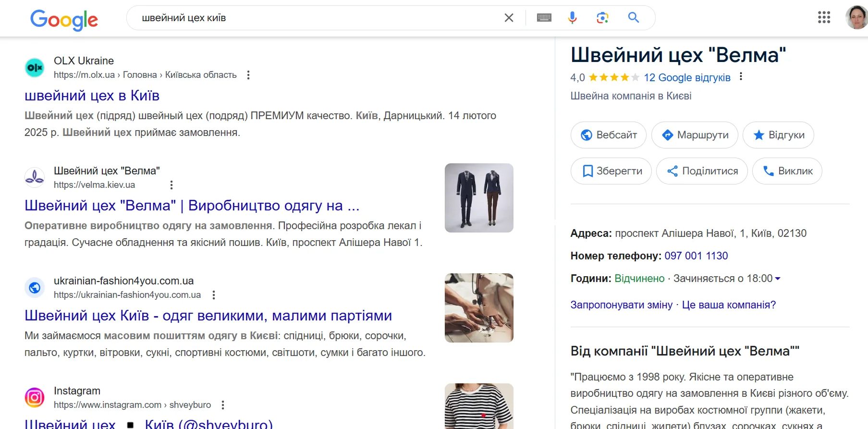The width and height of the screenshot is (868, 429).
Task: Clear the search query with X
Action: point(509,18)
